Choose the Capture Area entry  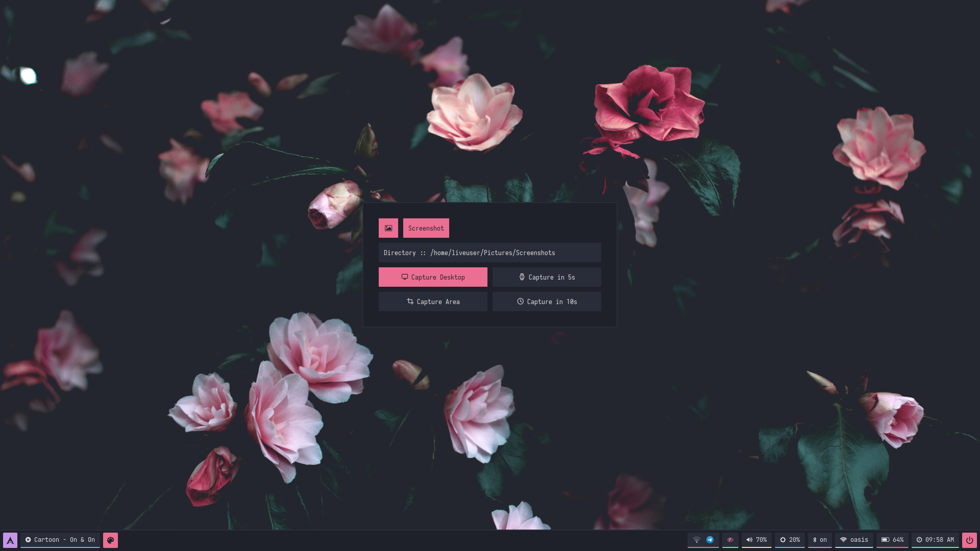[433, 302]
